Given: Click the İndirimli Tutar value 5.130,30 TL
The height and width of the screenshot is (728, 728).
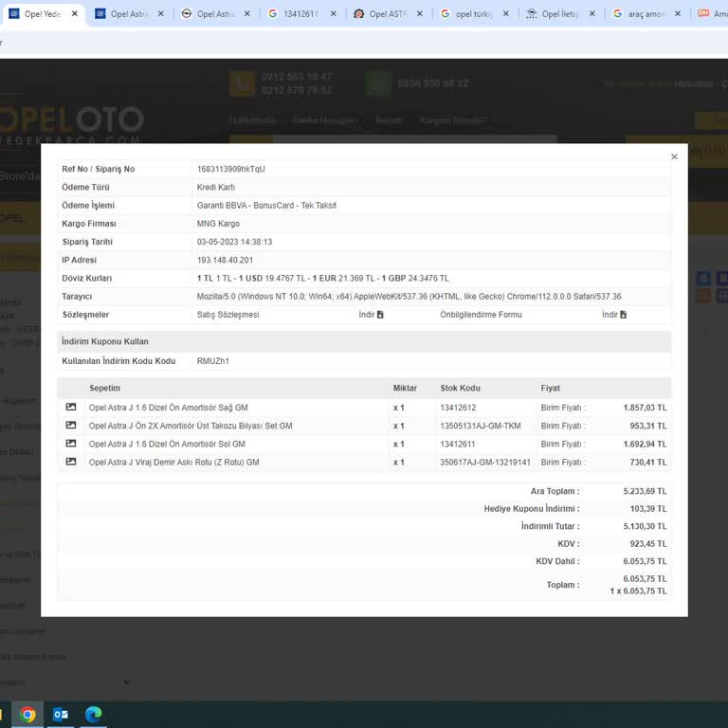Looking at the screenshot, I should coord(645,526).
